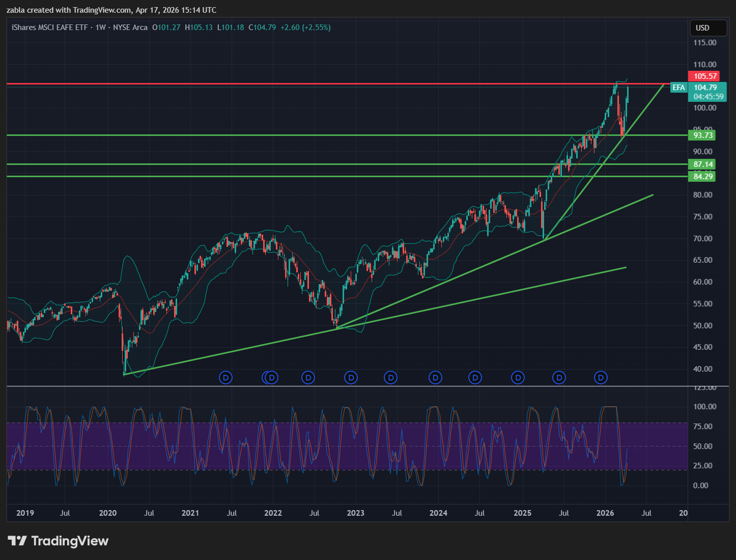Click the dividend marker just before 2024

point(435,378)
